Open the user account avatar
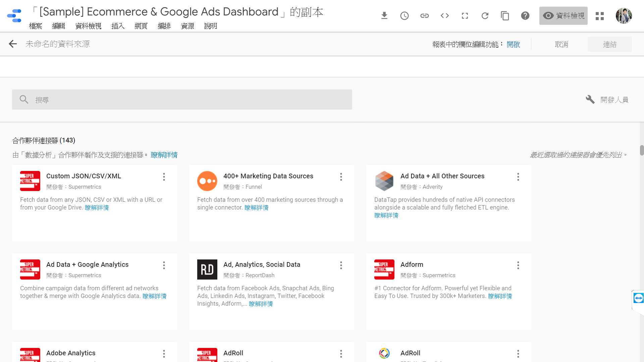Image resolution: width=644 pixels, height=362 pixels. (624, 16)
